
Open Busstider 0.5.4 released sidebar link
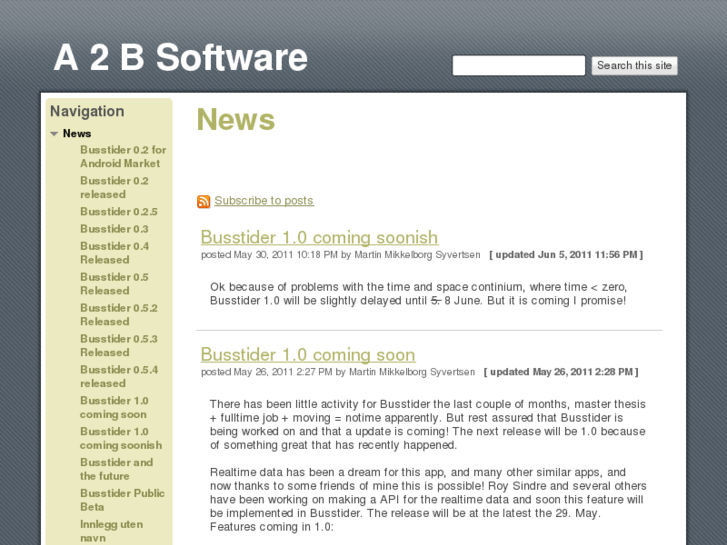pos(119,376)
